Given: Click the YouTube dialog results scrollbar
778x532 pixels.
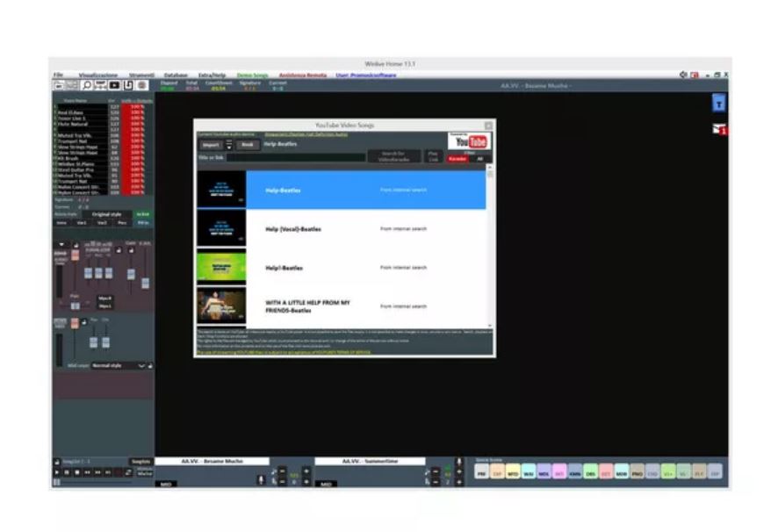Looking at the screenshot, I should coord(490,247).
